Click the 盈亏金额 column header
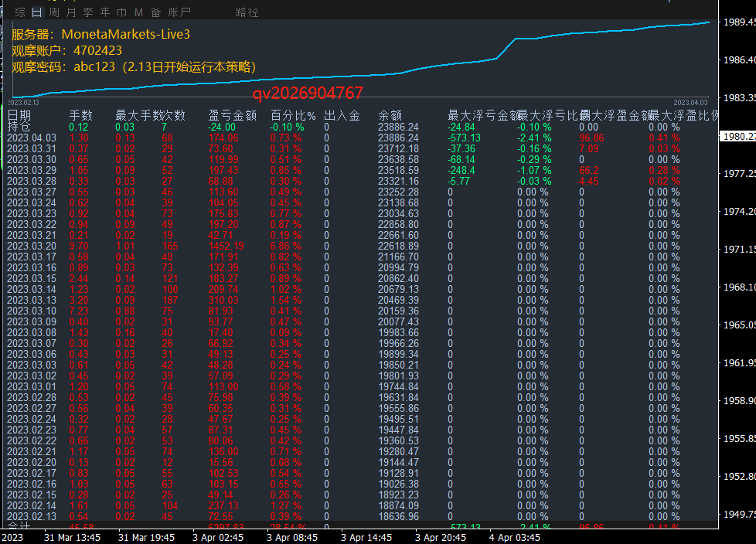The height and width of the screenshot is (544, 756). coord(233,116)
